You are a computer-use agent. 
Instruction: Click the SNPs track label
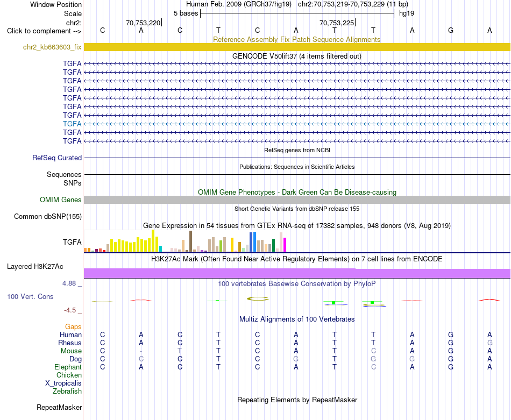tap(73, 183)
